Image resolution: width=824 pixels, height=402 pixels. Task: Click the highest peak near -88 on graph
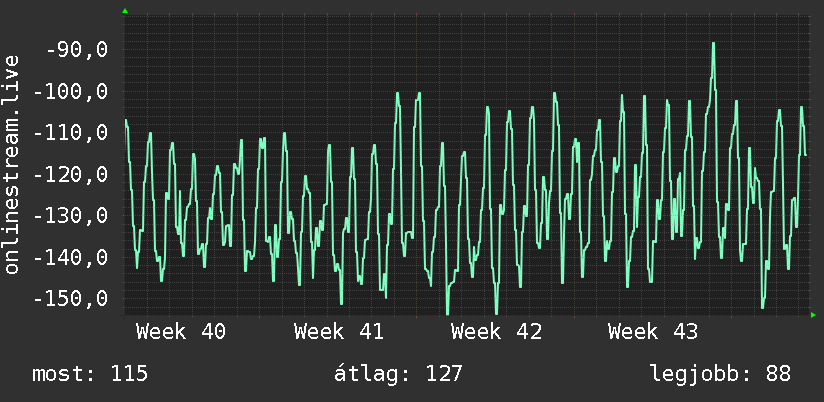pyautogui.click(x=713, y=44)
